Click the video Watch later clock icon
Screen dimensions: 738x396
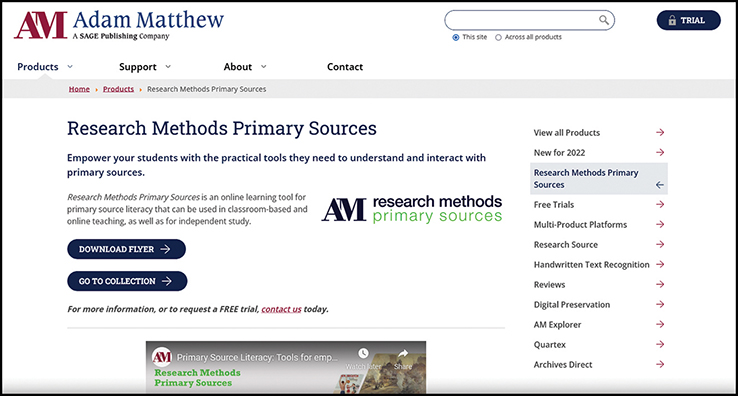363,354
